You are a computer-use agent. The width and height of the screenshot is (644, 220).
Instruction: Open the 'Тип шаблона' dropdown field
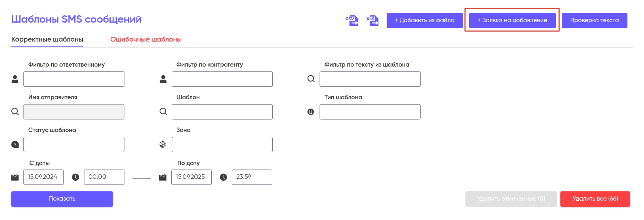pos(370,112)
